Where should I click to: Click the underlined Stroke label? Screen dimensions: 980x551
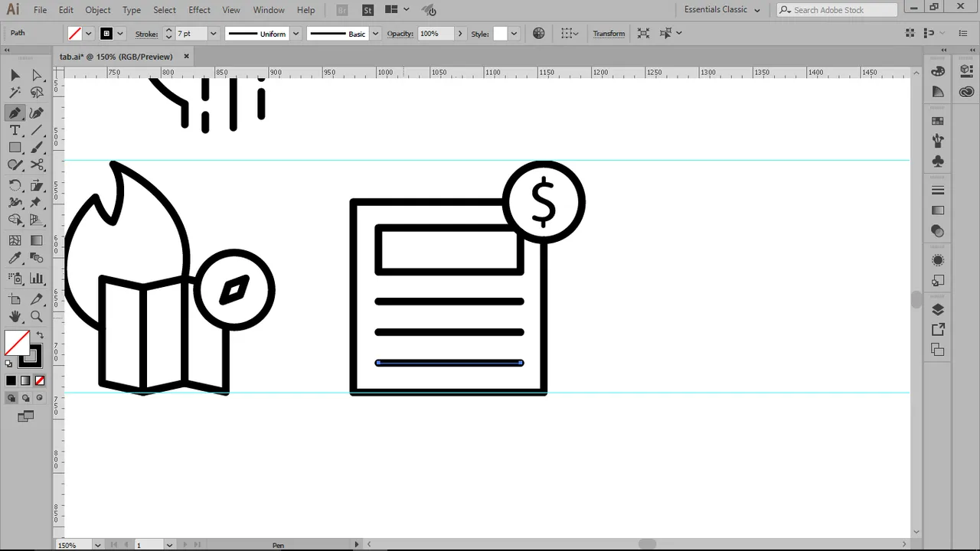(x=146, y=34)
